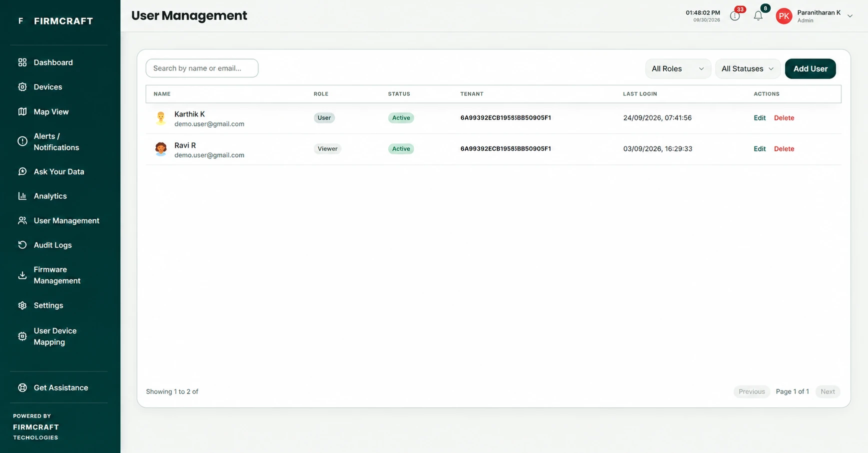Click the Audit Logs history icon

22,245
